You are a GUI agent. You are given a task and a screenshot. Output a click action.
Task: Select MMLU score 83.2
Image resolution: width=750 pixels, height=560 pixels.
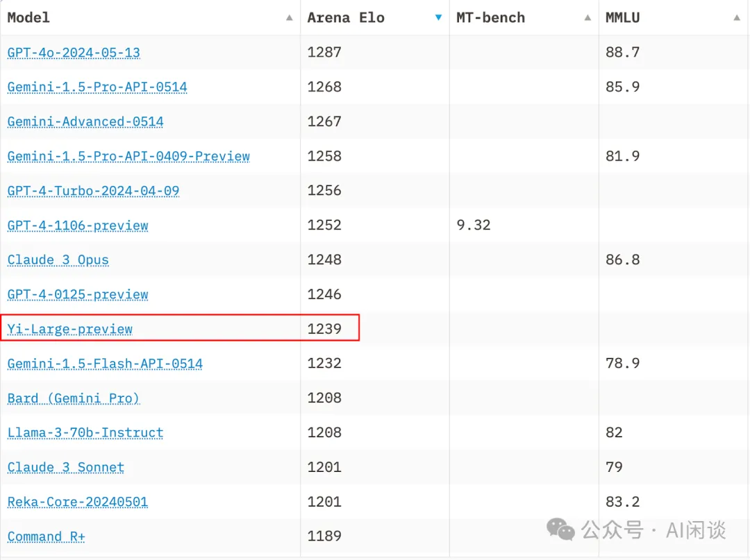point(623,502)
